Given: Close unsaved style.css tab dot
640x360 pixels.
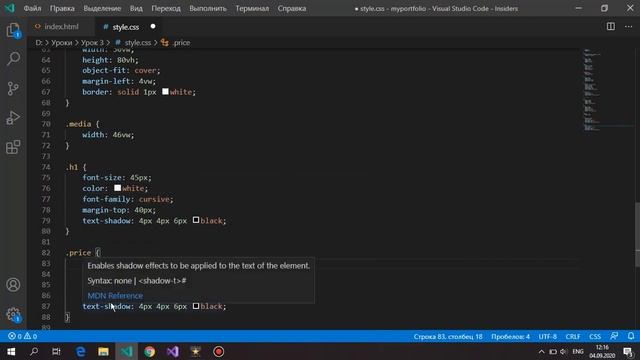Looking at the screenshot, I should [153, 27].
